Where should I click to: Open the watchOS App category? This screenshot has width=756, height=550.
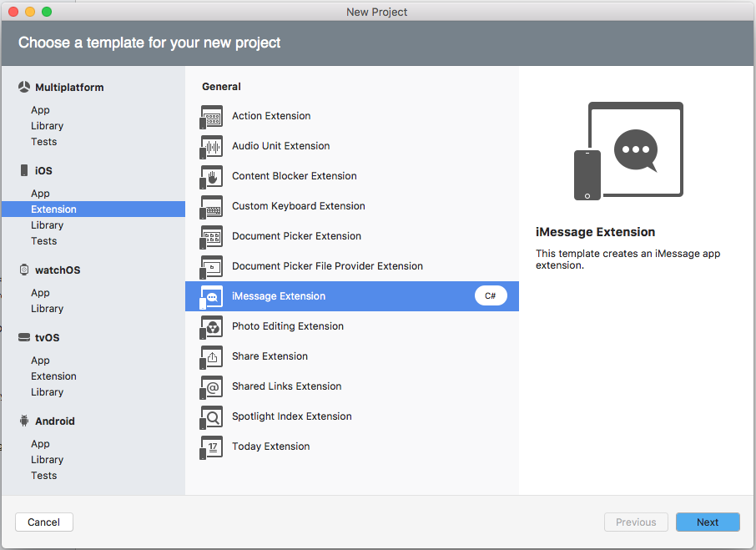(41, 292)
